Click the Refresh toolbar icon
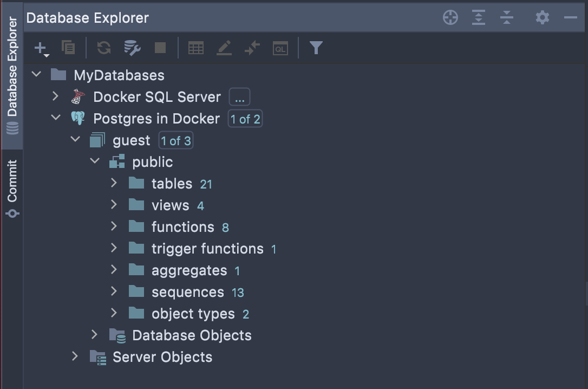Screen dimensions: 588x389 point(104,48)
